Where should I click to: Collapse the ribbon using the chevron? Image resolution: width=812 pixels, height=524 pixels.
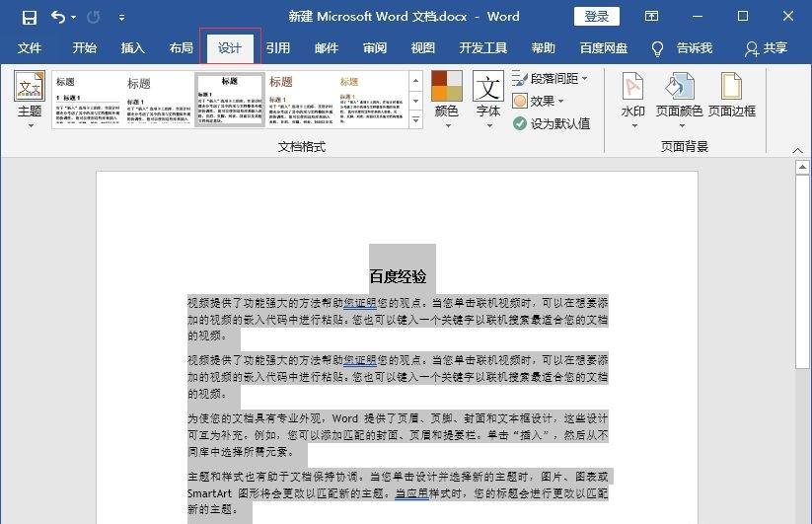(797, 150)
